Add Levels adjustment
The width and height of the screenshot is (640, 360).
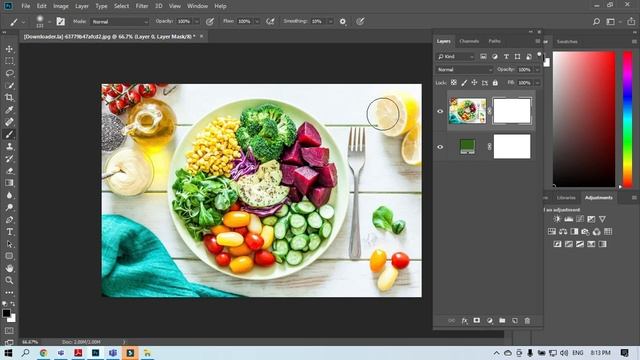(x=568, y=219)
